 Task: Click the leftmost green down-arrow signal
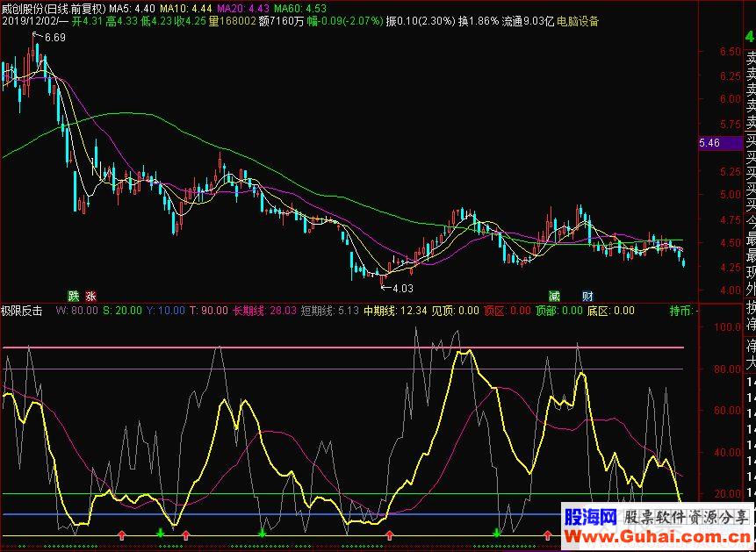coord(161,533)
